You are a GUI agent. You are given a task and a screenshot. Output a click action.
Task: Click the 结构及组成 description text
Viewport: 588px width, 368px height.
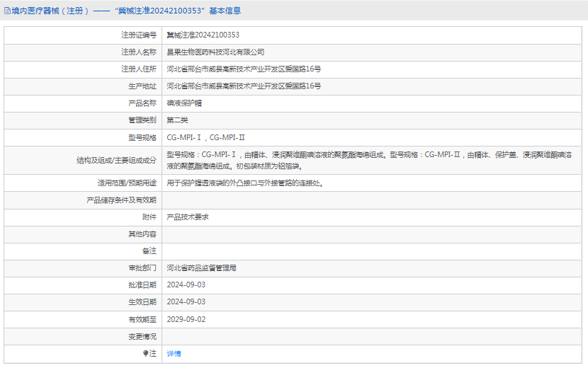click(x=369, y=160)
